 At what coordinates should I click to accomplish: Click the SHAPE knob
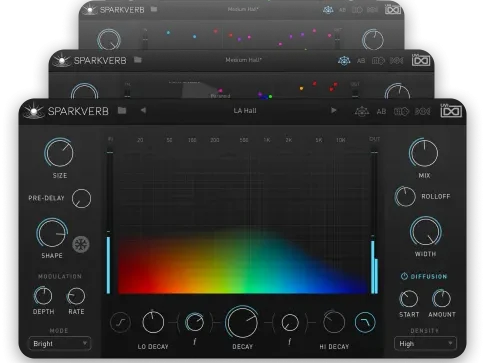click(52, 233)
